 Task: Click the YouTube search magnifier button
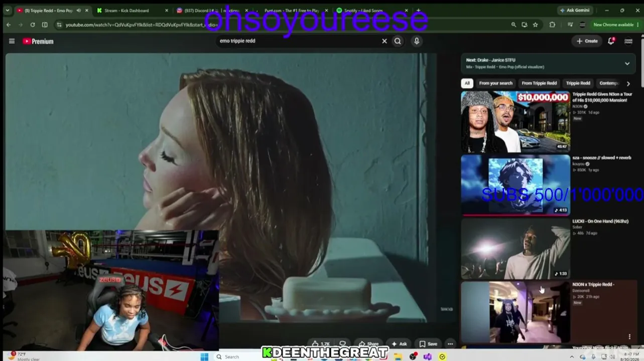[x=398, y=41]
